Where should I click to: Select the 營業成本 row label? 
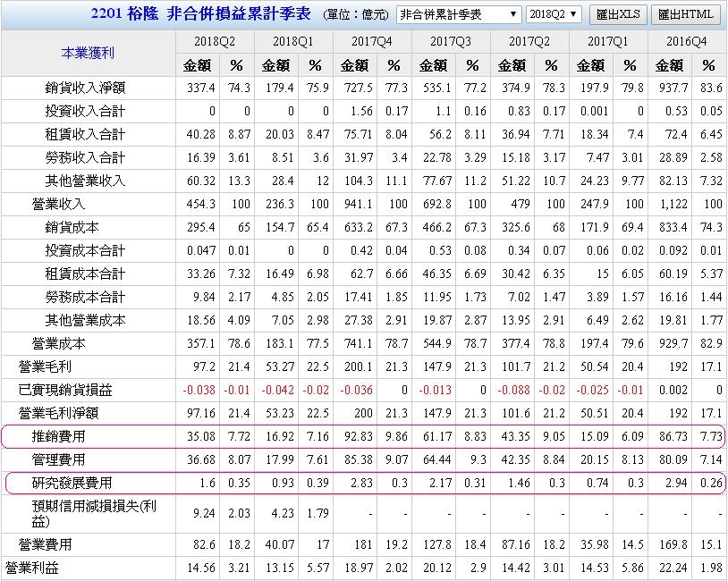coord(58,343)
